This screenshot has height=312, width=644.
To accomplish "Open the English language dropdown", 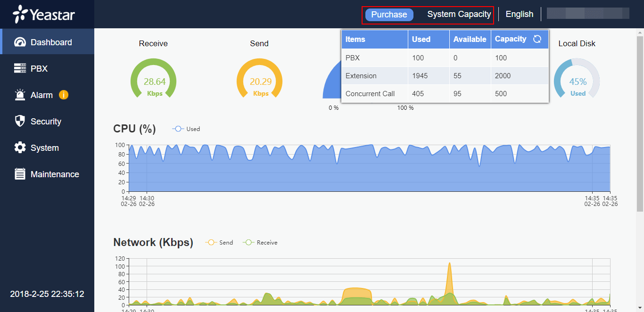I will pyautogui.click(x=519, y=14).
